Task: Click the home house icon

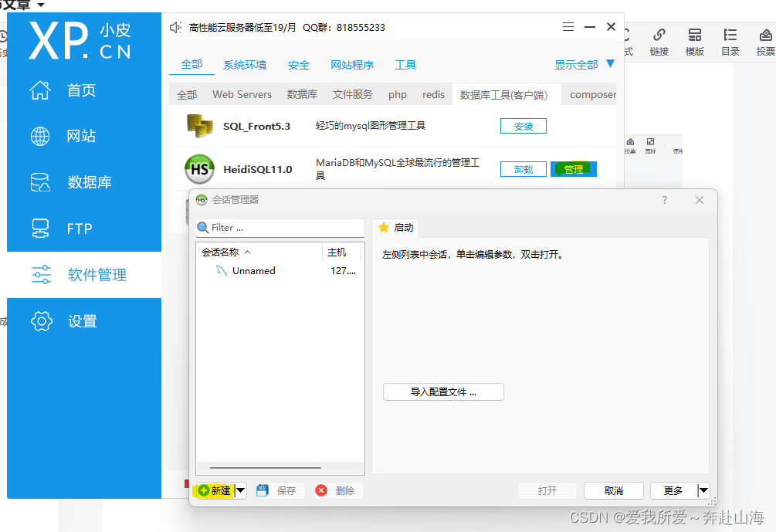Action: point(40,90)
